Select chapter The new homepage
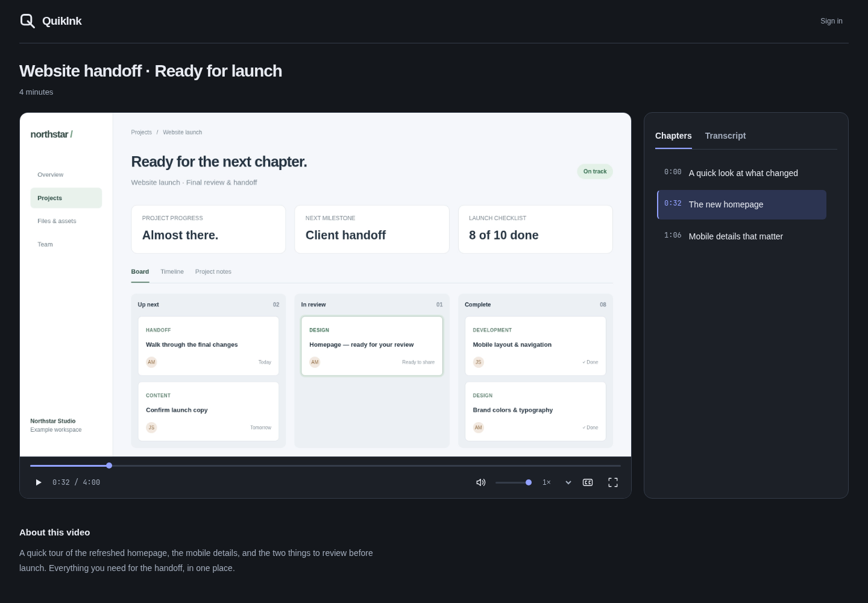This screenshot has width=868, height=603. coord(741,204)
